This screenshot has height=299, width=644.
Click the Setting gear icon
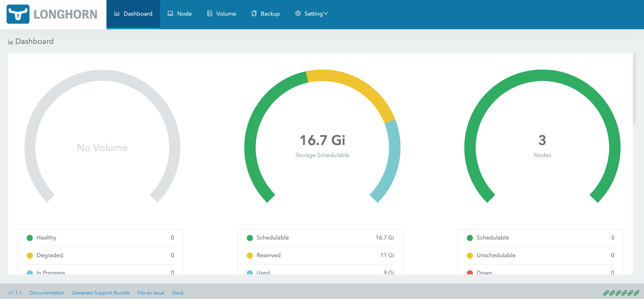[x=298, y=13]
